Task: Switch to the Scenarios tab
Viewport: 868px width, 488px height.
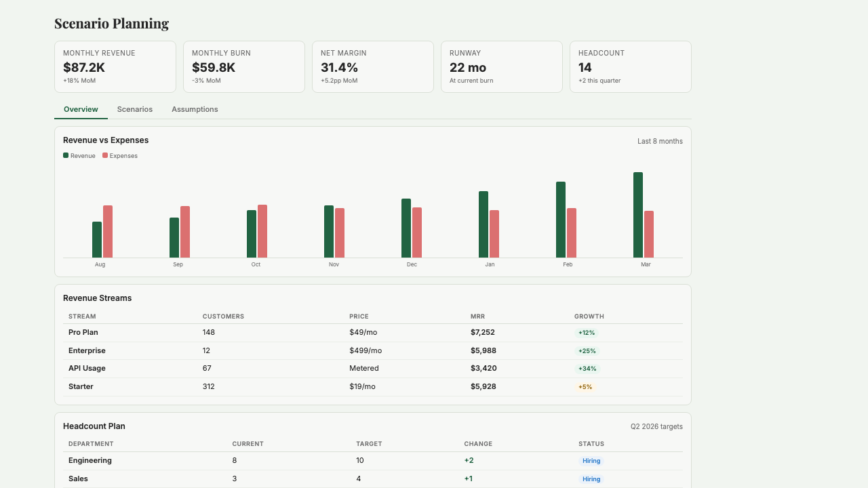Action: coord(134,109)
